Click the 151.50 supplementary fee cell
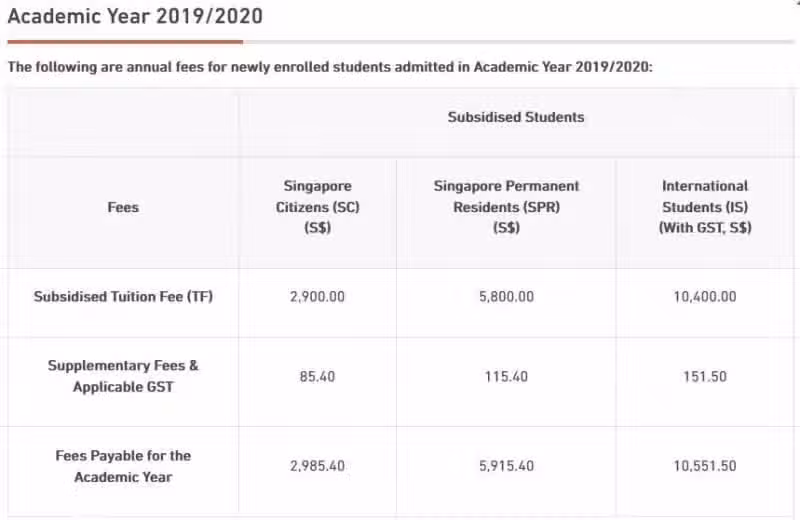800x520 pixels. point(705,377)
